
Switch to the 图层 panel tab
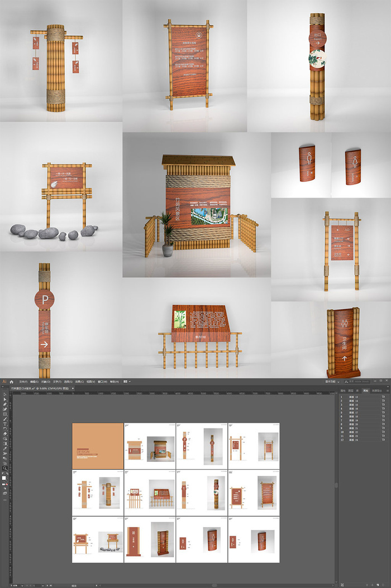[x=351, y=391]
